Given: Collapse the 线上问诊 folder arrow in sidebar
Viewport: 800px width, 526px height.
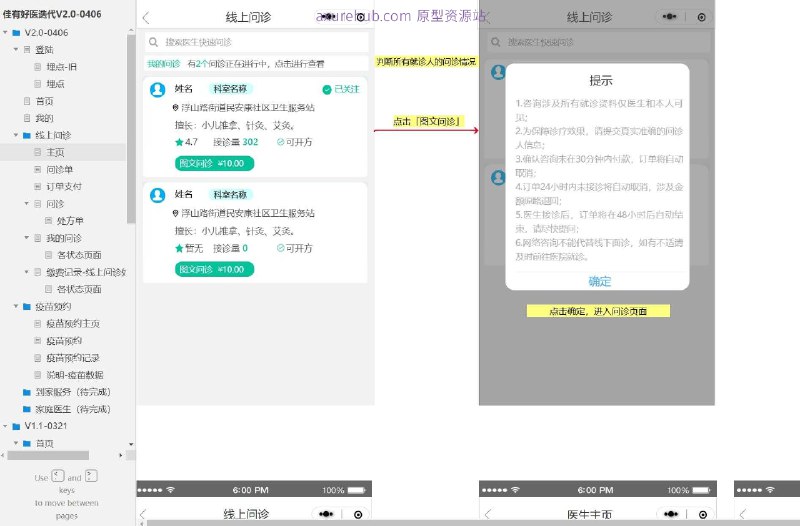Looking at the screenshot, I should point(16,135).
